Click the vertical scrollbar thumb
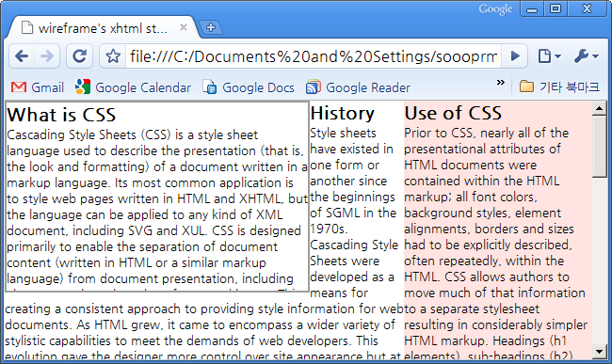This screenshot has width=612, height=364. (599, 147)
